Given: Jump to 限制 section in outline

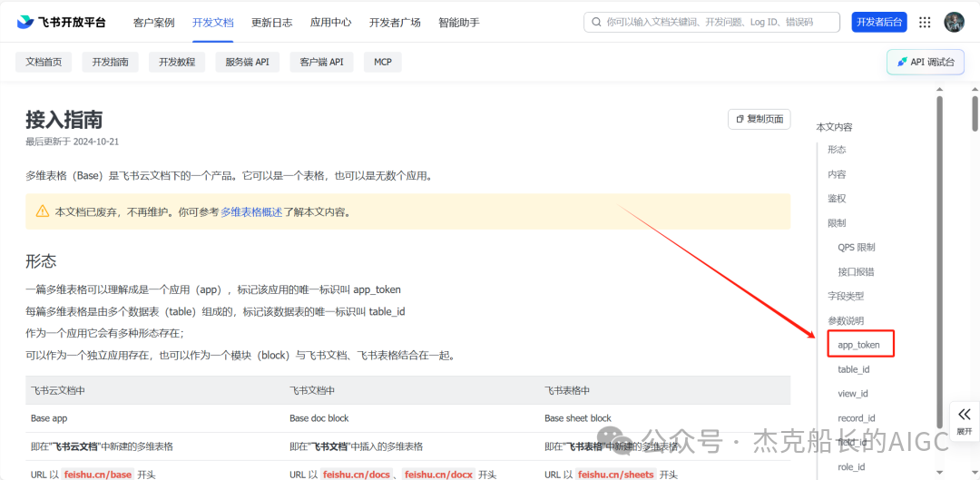Looking at the screenshot, I should pos(837,223).
